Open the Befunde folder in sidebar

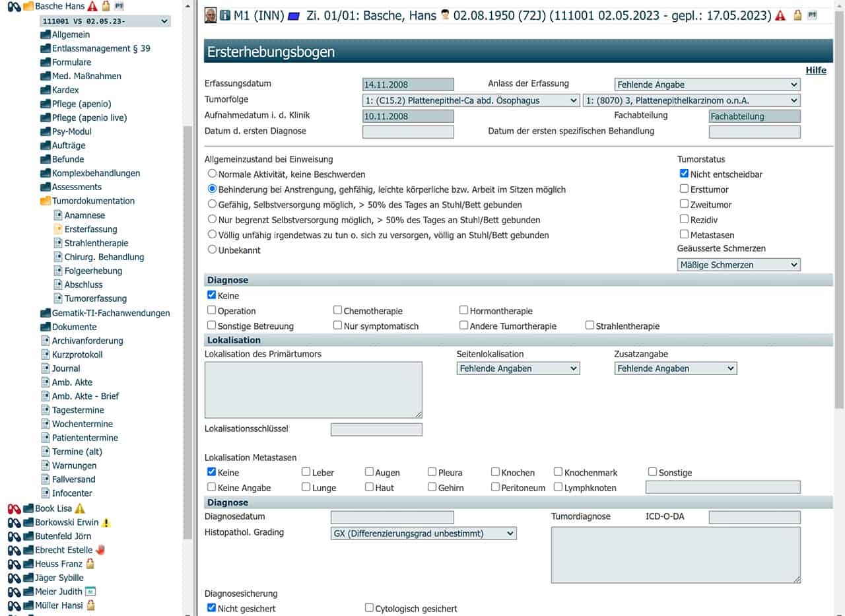tap(68, 159)
